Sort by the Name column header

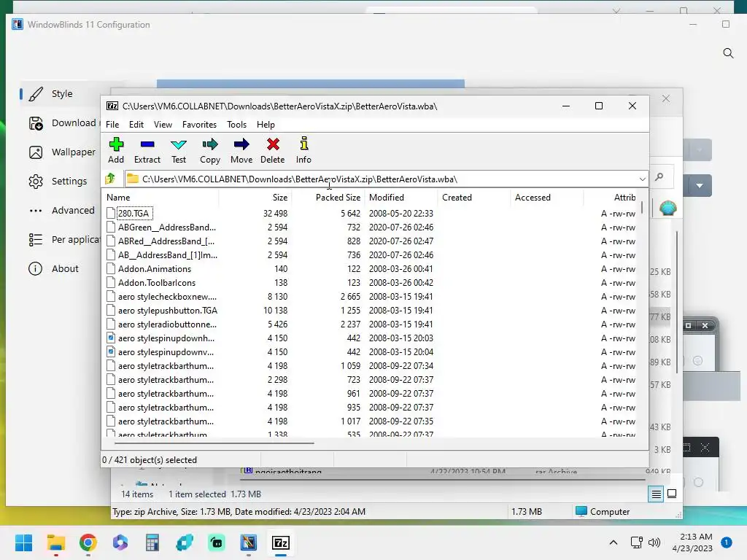click(x=161, y=197)
